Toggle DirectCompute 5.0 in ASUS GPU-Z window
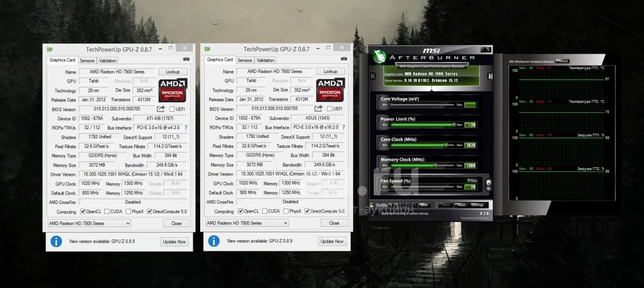This screenshot has height=288, width=644. pos(307,211)
